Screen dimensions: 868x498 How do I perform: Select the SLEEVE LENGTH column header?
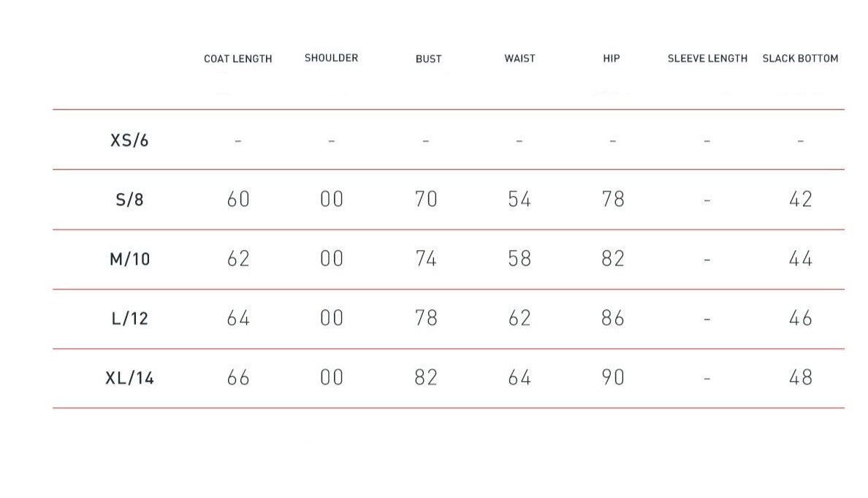(707, 59)
